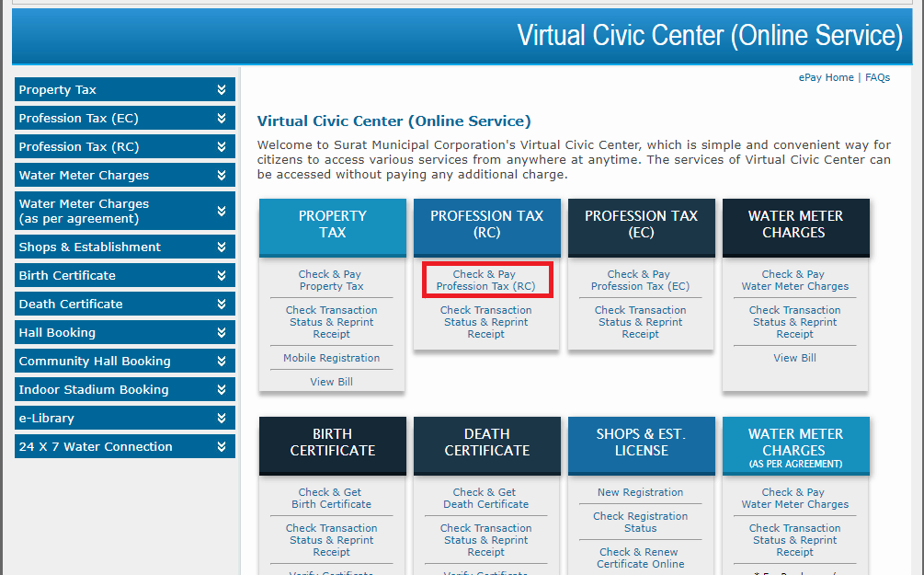This screenshot has height=575, width=924.
Task: Click Check & Pay Profession Tax (RC)
Action: [x=485, y=280]
